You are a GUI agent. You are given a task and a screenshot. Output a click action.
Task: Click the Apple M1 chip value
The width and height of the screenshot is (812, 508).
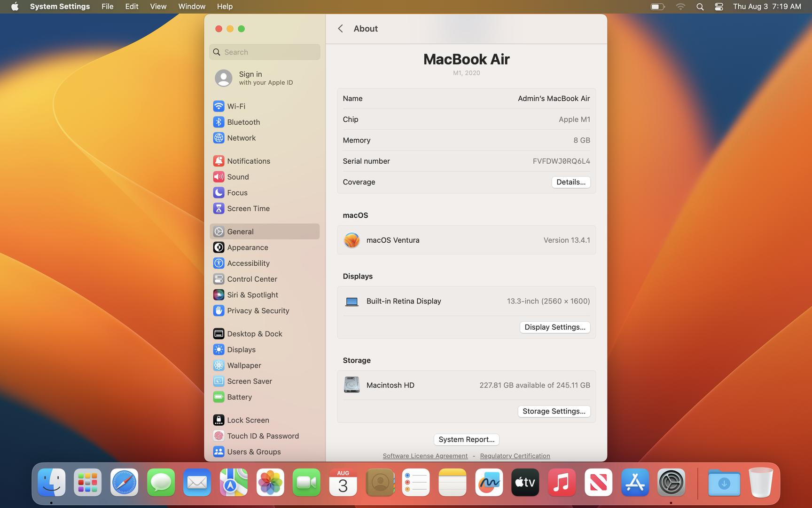[x=574, y=119]
